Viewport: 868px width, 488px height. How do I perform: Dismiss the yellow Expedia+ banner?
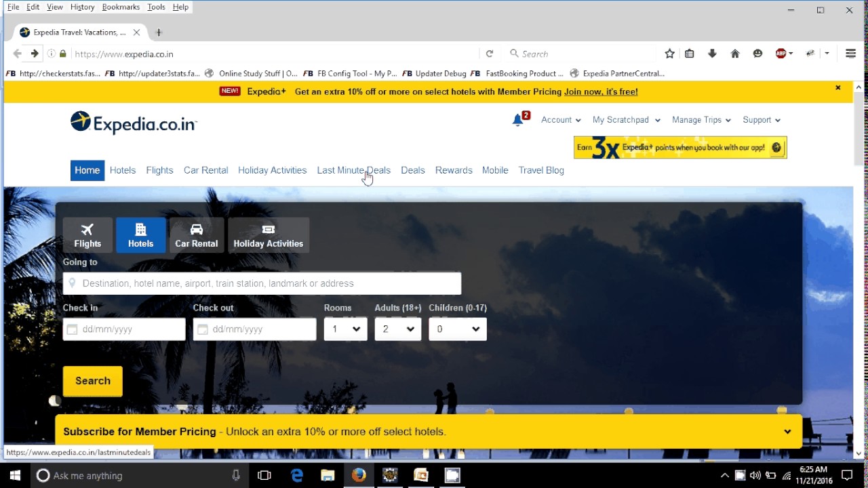838,87
